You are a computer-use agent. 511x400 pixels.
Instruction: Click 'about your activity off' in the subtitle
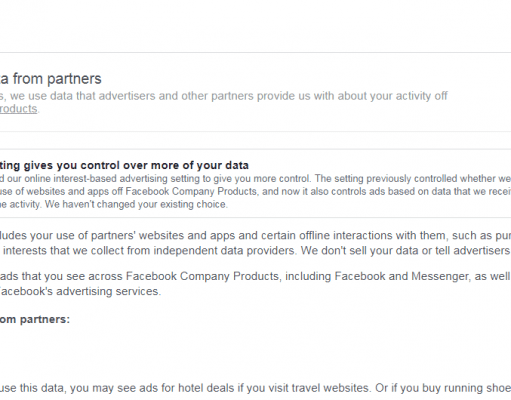[392, 96]
